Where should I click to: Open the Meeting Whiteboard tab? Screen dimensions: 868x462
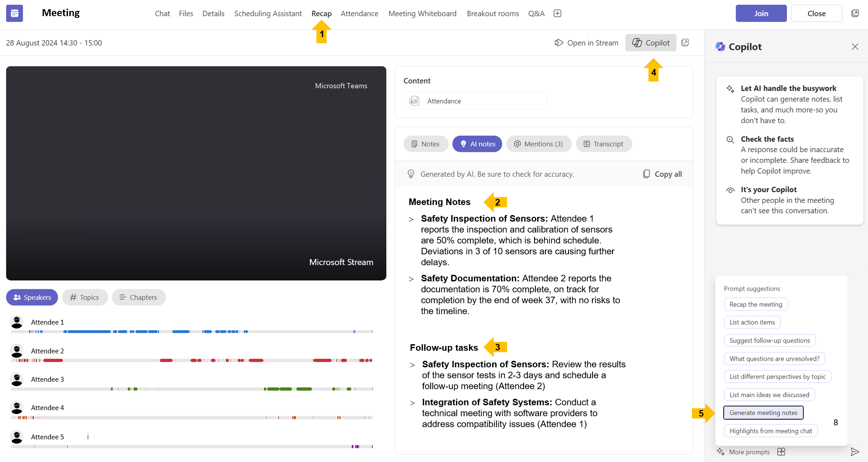pyautogui.click(x=422, y=14)
